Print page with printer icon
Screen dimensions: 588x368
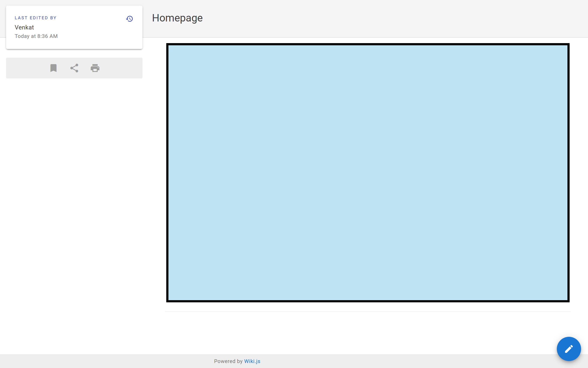[95, 68]
